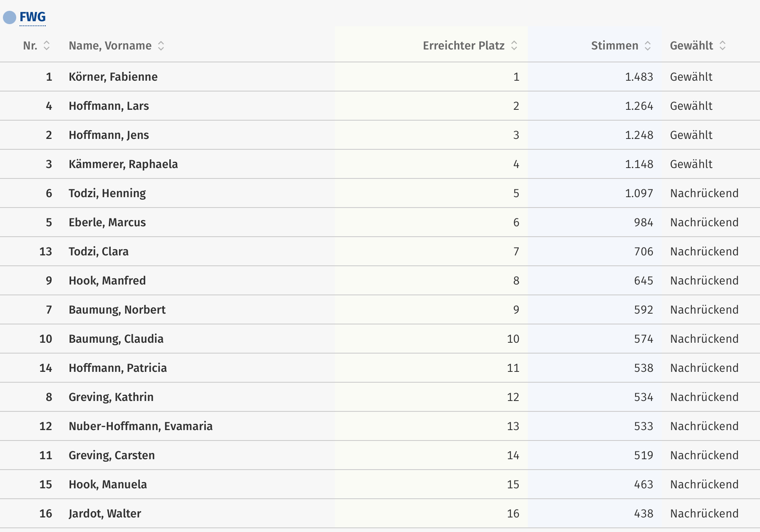This screenshot has height=532, width=760.
Task: Sort by Stimmen arrows icon
Action: click(648, 45)
